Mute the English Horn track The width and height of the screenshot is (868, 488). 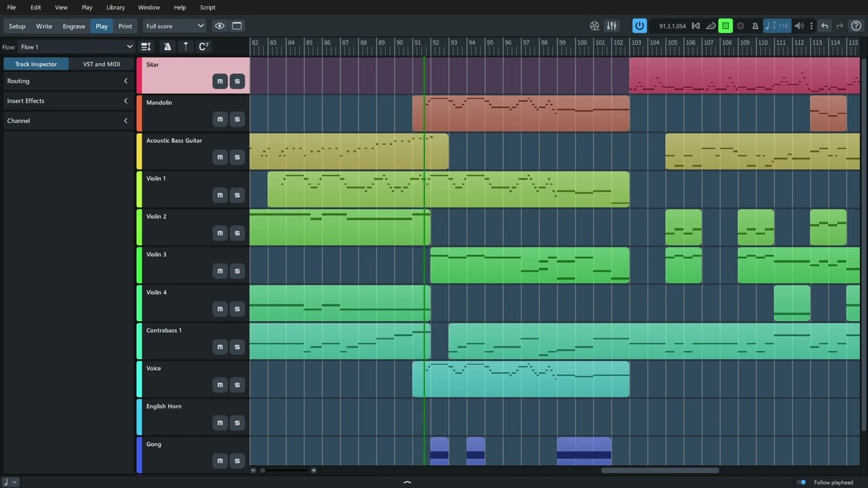pyautogui.click(x=220, y=423)
